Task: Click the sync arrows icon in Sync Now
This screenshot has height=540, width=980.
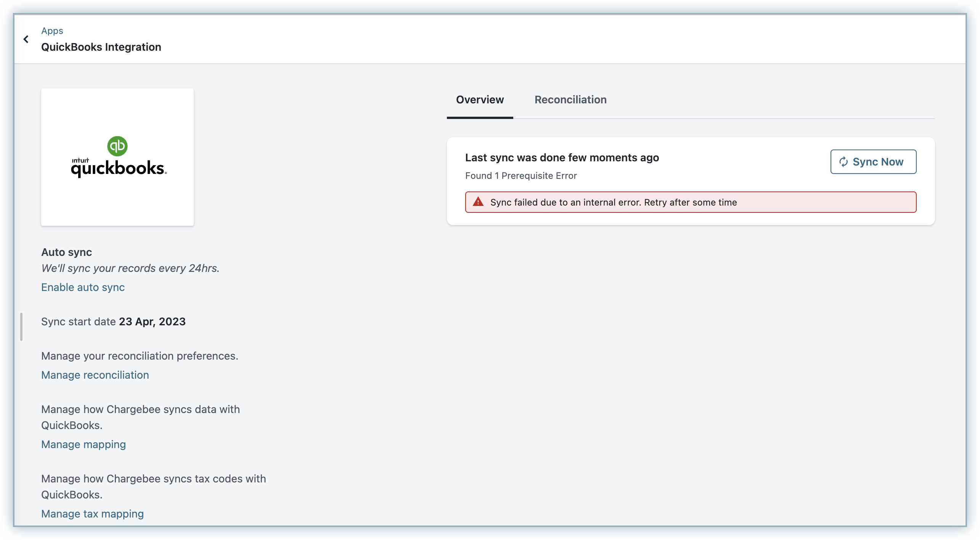Action: click(x=843, y=162)
